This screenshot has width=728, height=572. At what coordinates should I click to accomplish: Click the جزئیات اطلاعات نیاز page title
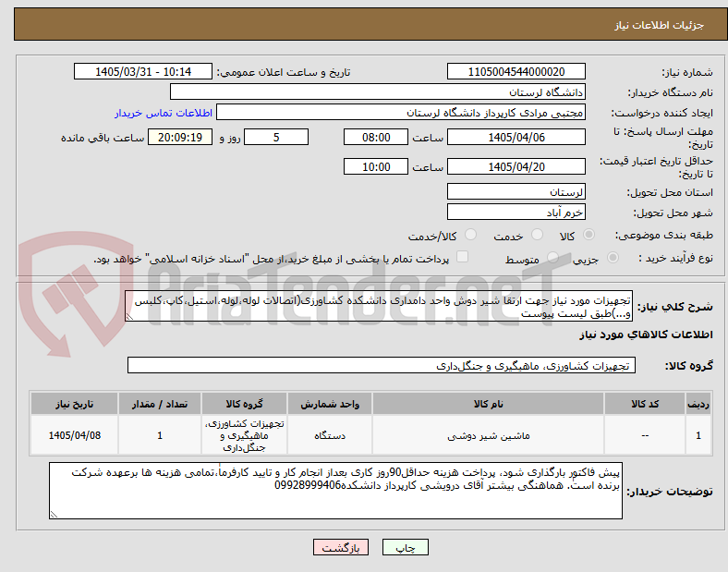coord(660,25)
